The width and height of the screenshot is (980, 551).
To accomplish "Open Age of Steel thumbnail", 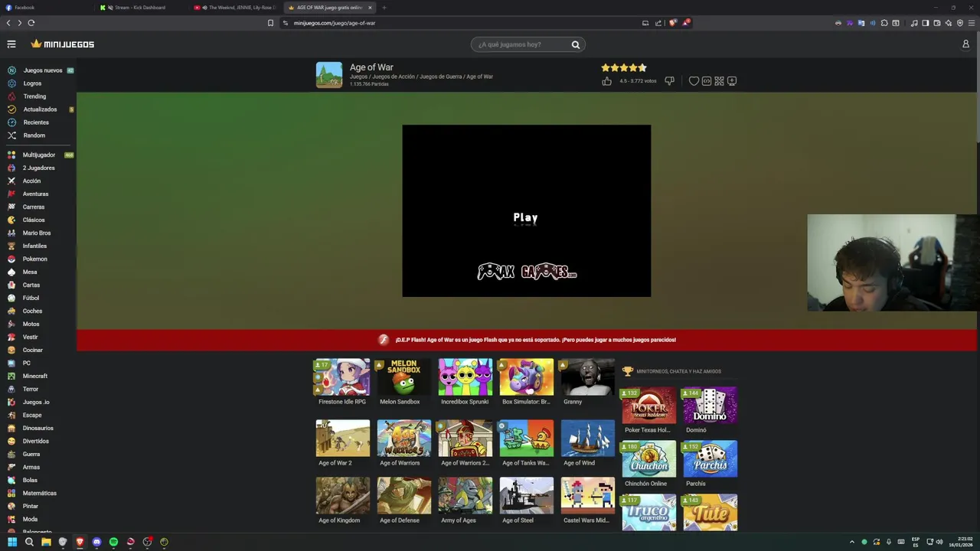I will [x=526, y=496].
